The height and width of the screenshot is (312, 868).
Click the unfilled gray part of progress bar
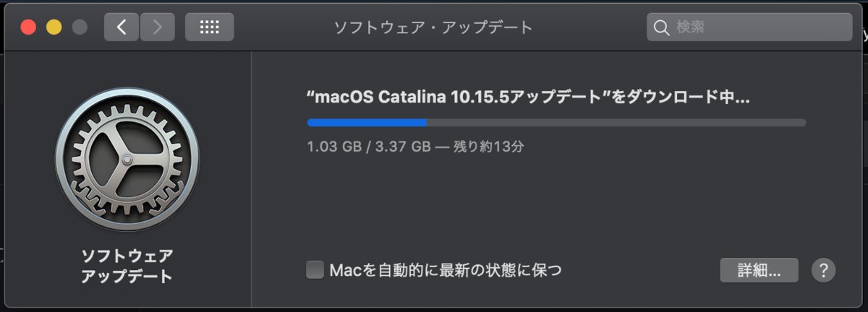pyautogui.click(x=616, y=123)
